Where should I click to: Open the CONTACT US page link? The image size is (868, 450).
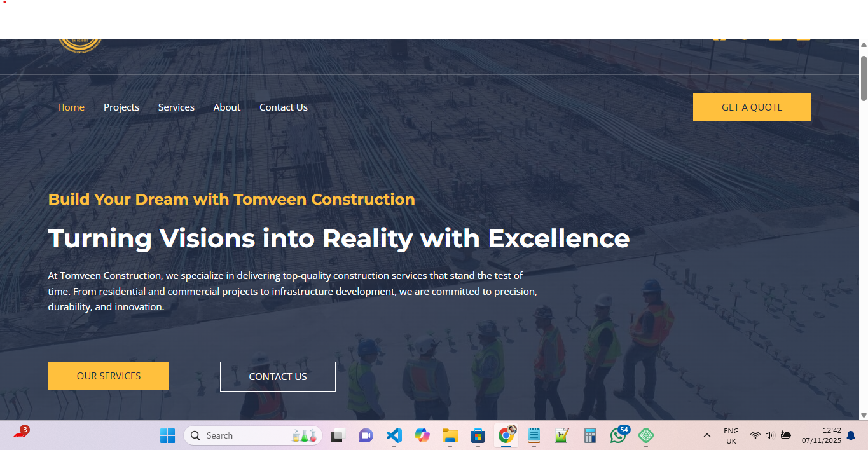pos(277,376)
